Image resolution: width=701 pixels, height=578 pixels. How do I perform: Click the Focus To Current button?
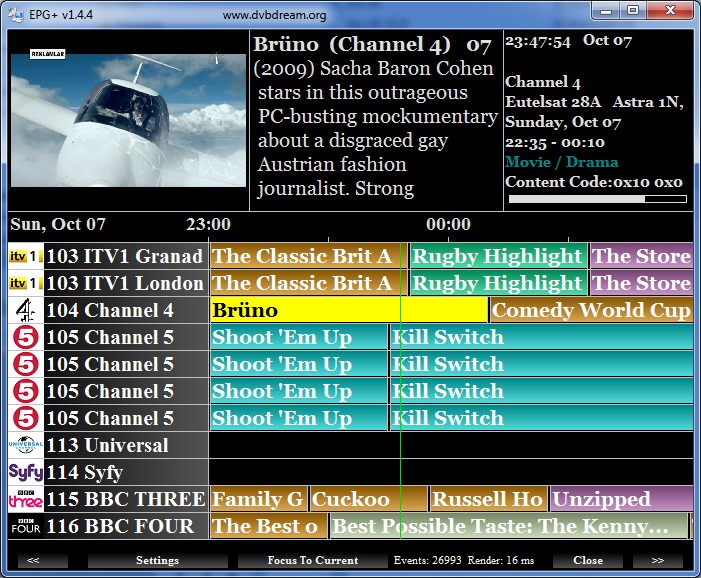click(312, 561)
